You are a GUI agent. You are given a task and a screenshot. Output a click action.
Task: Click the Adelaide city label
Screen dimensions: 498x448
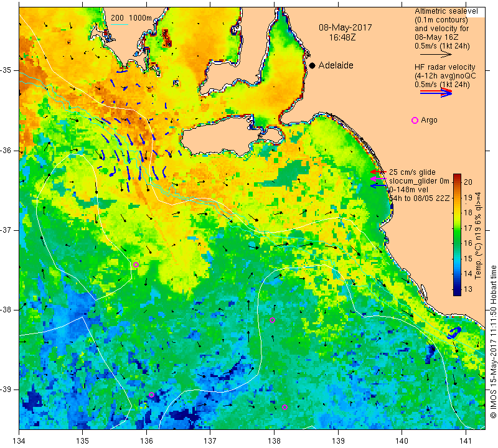click(x=336, y=65)
